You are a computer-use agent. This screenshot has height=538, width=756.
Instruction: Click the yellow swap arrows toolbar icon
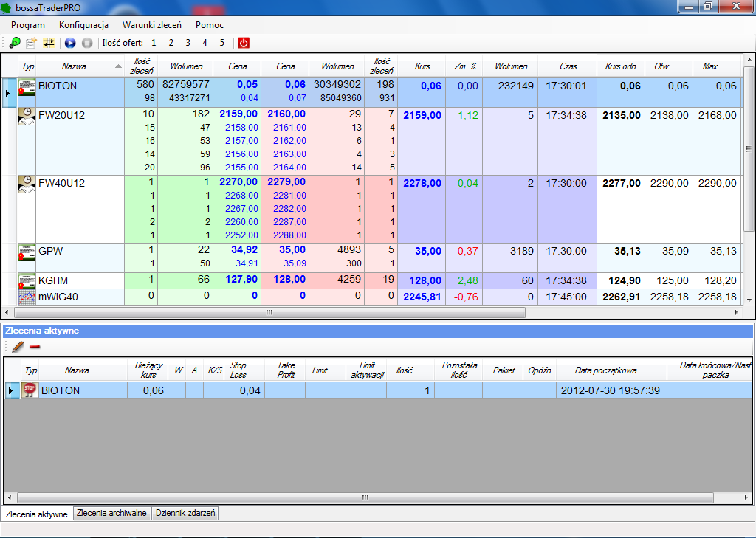tap(49, 43)
